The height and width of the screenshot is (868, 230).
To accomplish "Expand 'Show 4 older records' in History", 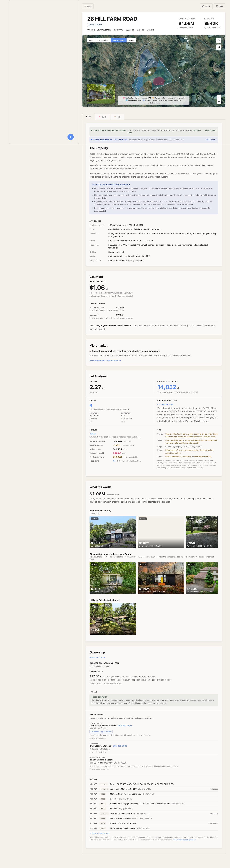I will 100,833.
